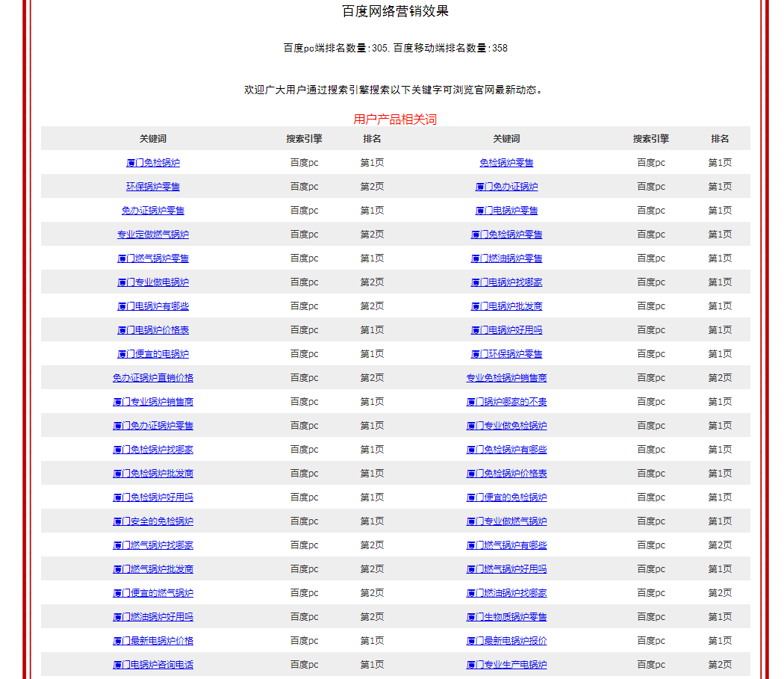Click the 厦门燃油锅炉找哪家 link

[x=506, y=593]
